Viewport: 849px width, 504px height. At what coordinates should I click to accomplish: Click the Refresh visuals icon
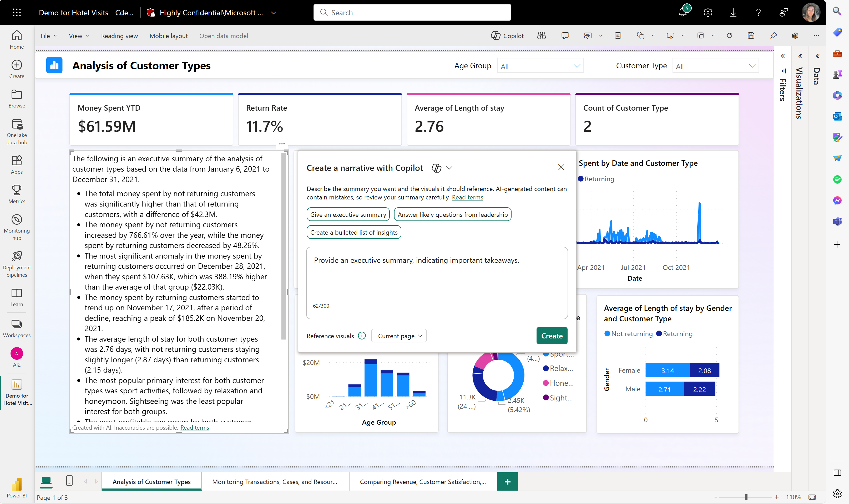point(729,36)
